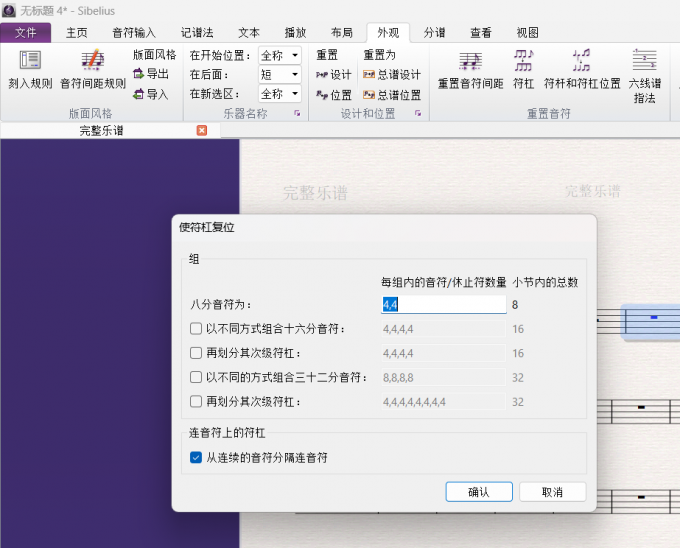Click the 导出 house style export icon
The image size is (680, 548).
pos(150,74)
